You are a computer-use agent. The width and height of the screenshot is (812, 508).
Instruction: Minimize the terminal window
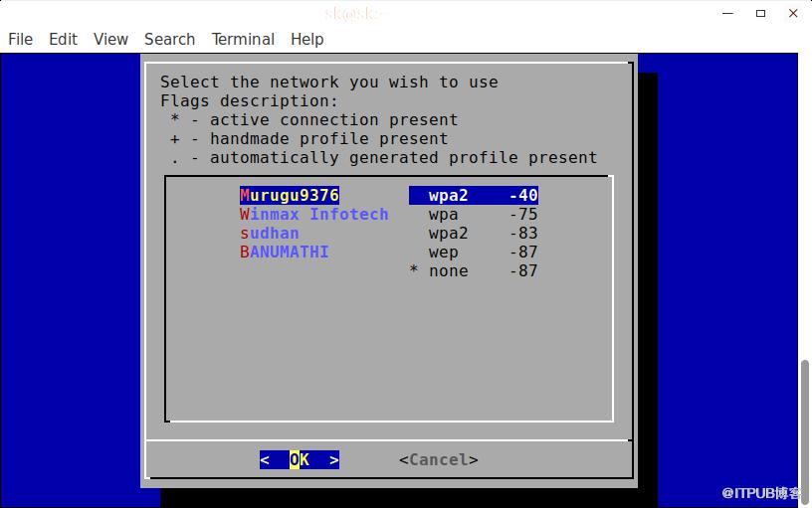[728, 14]
